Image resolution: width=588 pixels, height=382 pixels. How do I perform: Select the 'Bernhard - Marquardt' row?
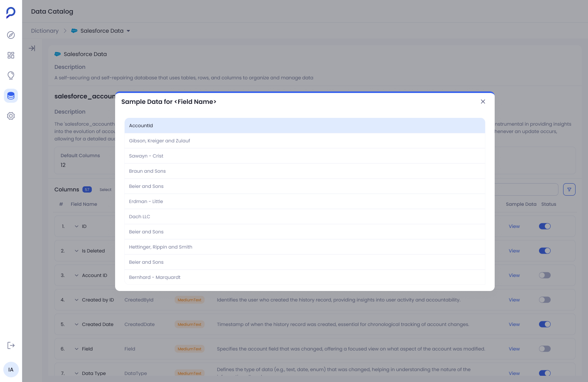point(305,277)
